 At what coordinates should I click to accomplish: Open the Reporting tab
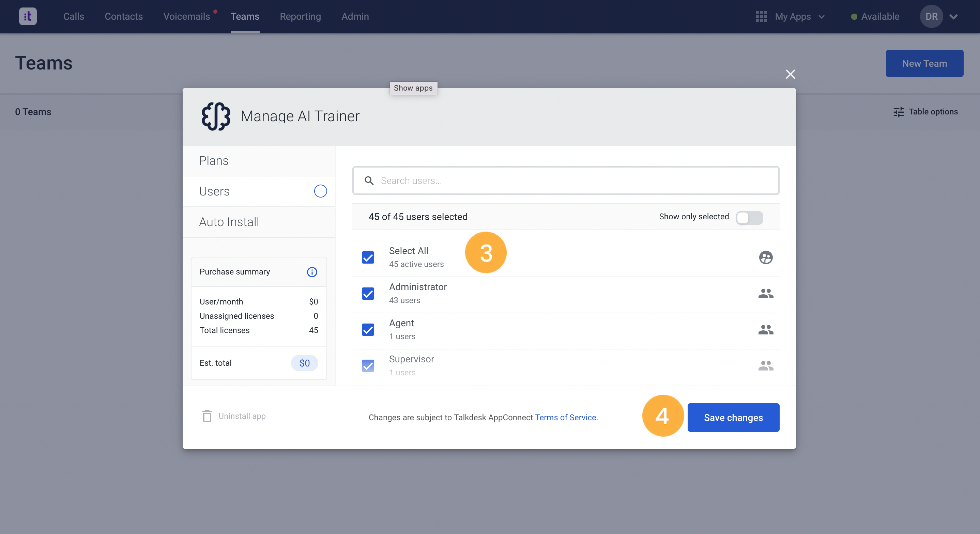point(300,16)
